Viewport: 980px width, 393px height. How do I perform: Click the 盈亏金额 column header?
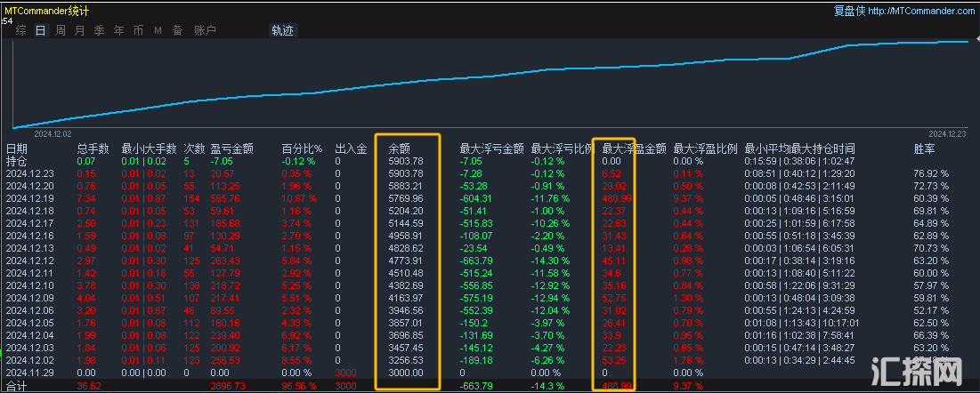pos(232,148)
